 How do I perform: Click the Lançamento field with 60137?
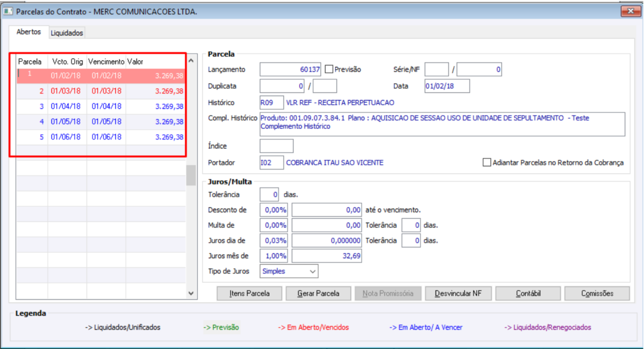coord(291,69)
